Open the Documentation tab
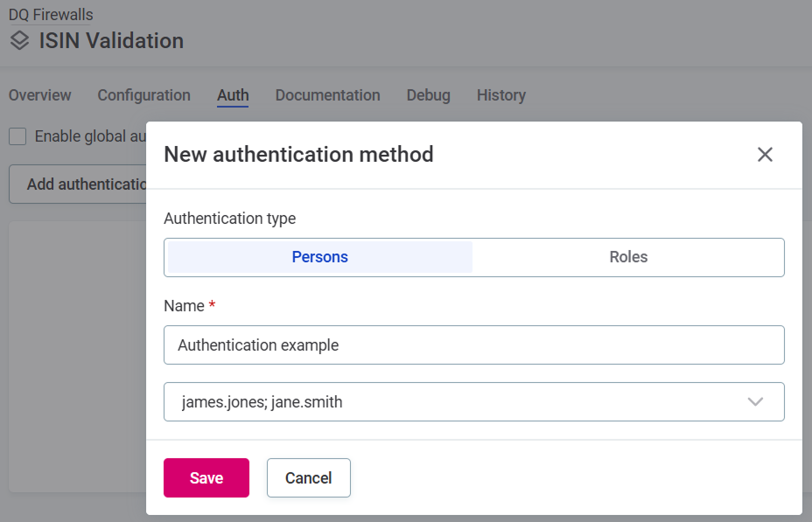 pos(327,95)
